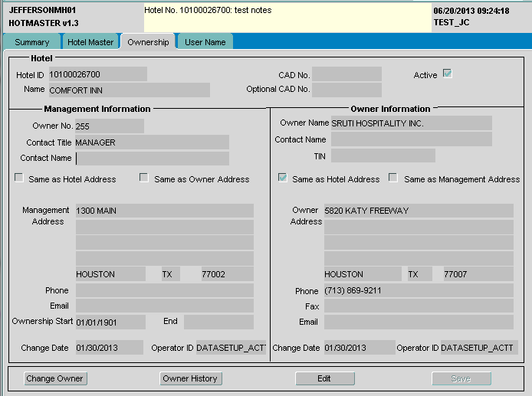
Task: Click the owner Phone number field
Action: pos(418,291)
